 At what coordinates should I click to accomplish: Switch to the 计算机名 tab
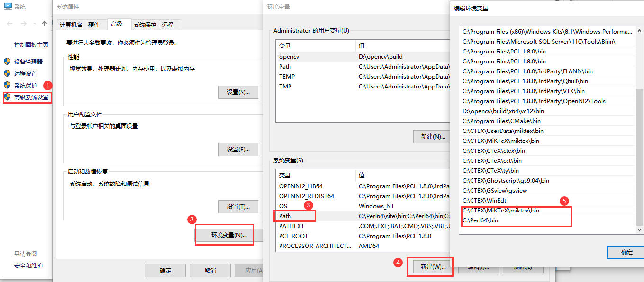coord(71,25)
